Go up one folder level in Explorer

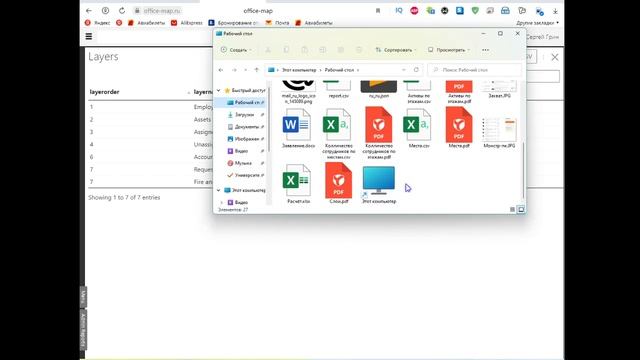pyautogui.click(x=256, y=70)
